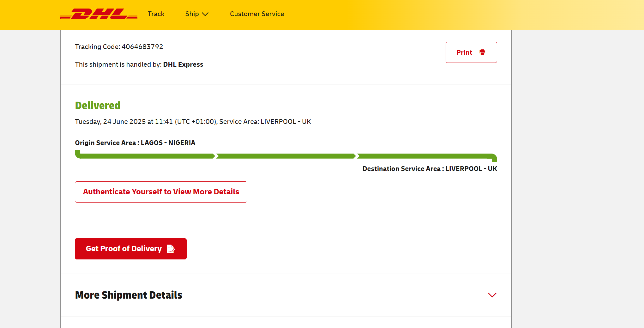Click Authenticate Yourself to View More Details
Viewport: 644px width, 328px height.
tap(161, 192)
